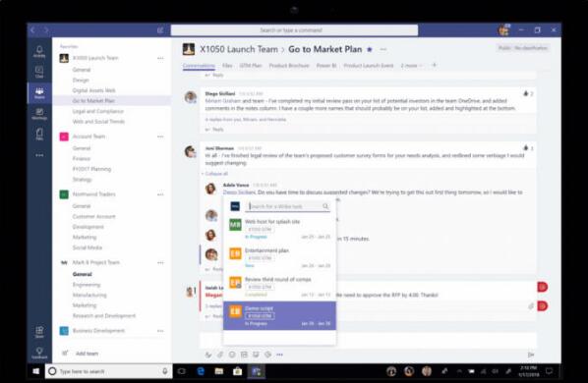Switch to the Files tab

click(x=227, y=66)
